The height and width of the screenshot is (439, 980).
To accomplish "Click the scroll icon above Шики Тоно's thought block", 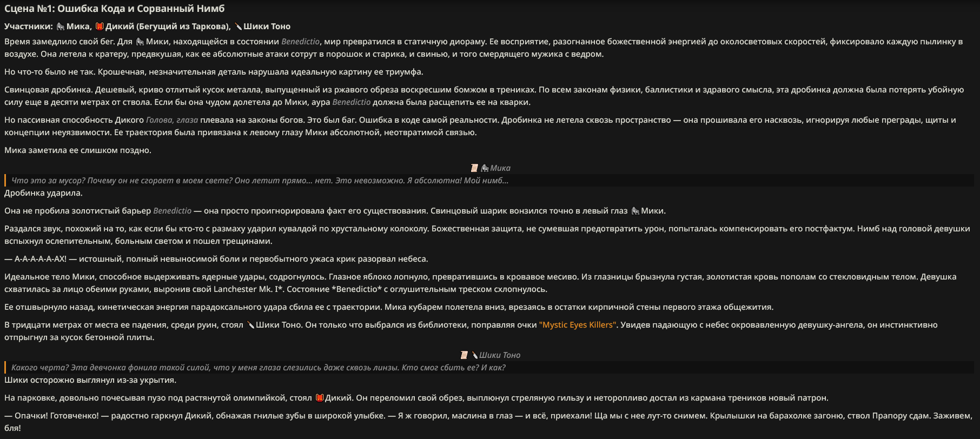I will tap(463, 355).
